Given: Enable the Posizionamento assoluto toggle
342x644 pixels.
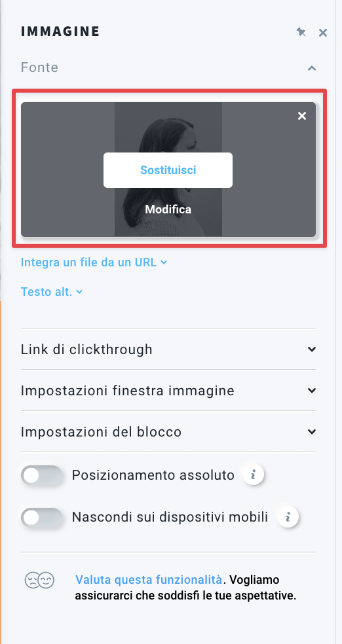Looking at the screenshot, I should click(42, 475).
